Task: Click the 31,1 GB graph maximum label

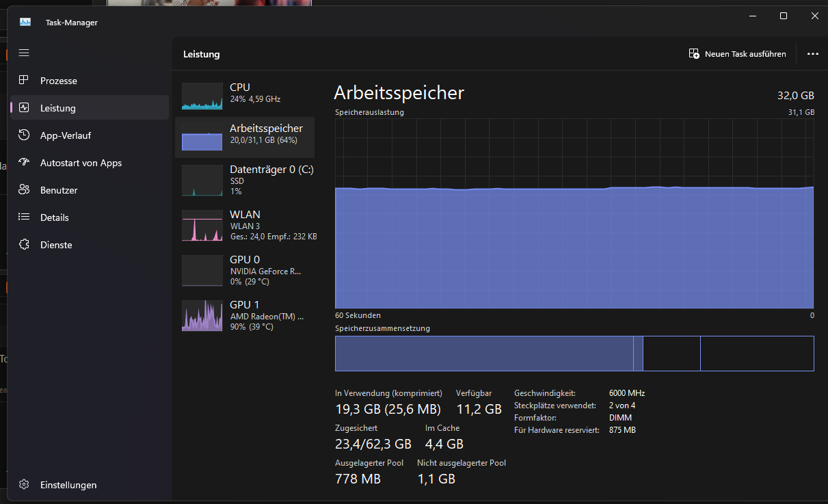Action: coord(801,112)
